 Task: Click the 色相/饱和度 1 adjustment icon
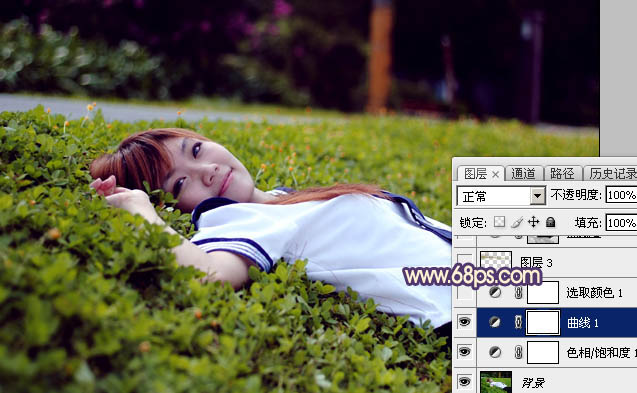tap(495, 352)
